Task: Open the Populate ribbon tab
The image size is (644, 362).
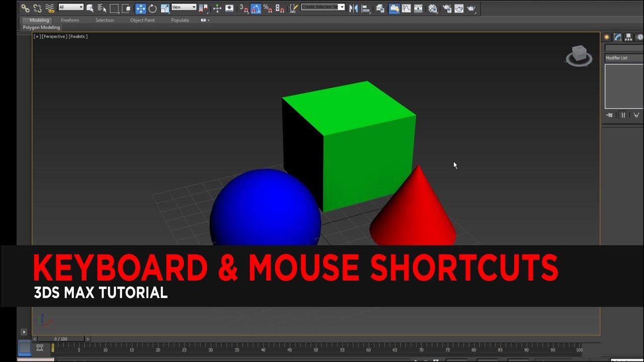Action: (180, 20)
